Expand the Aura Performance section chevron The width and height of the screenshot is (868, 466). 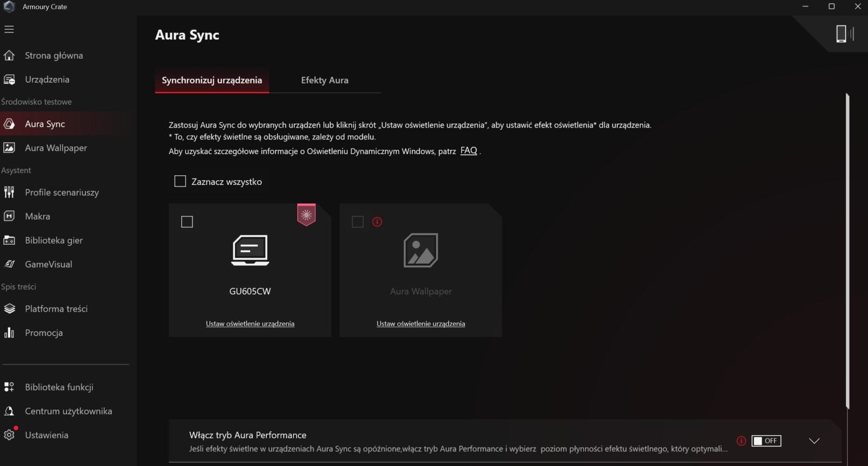pyautogui.click(x=814, y=441)
